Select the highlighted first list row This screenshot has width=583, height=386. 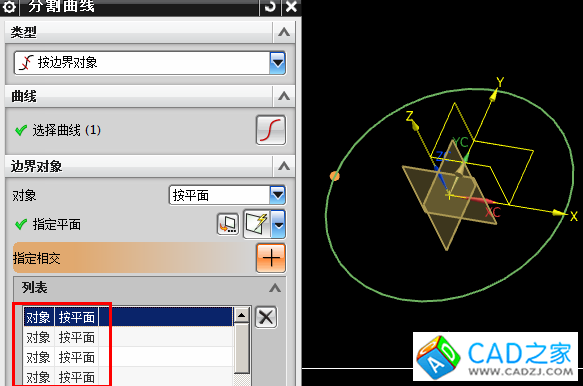tap(128, 317)
